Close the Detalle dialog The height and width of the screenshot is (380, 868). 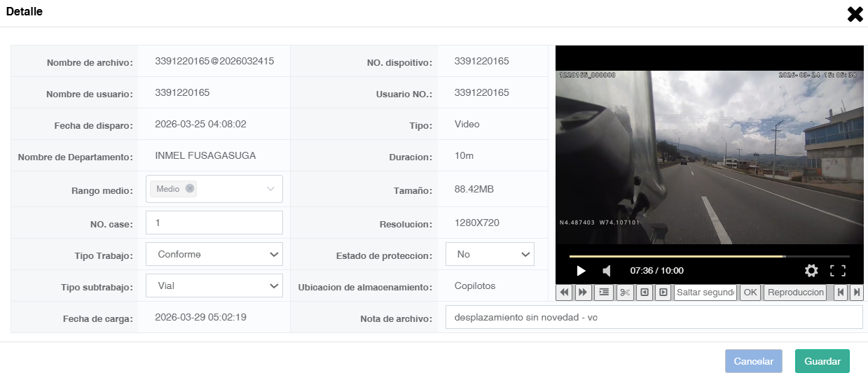[855, 14]
